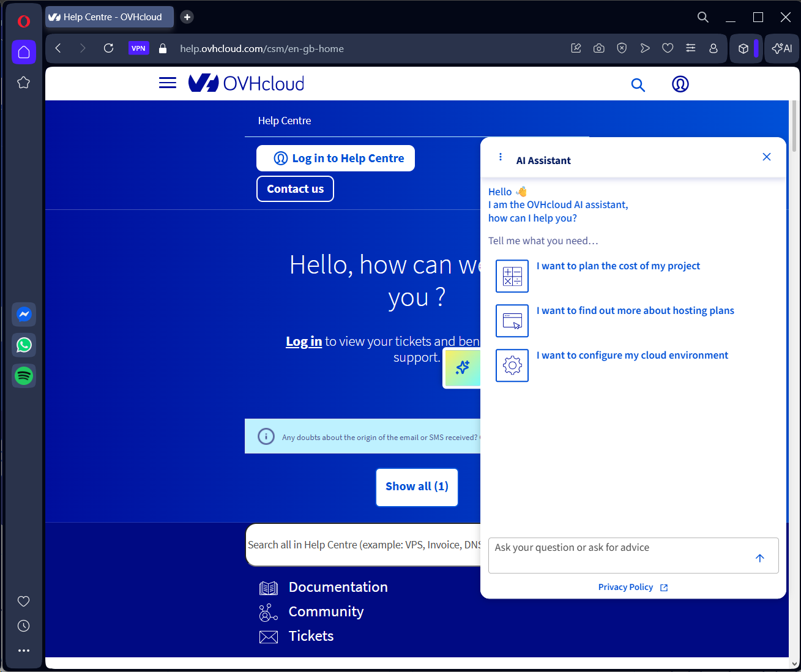
Task: Click the Ask your question input field
Action: [x=618, y=554]
